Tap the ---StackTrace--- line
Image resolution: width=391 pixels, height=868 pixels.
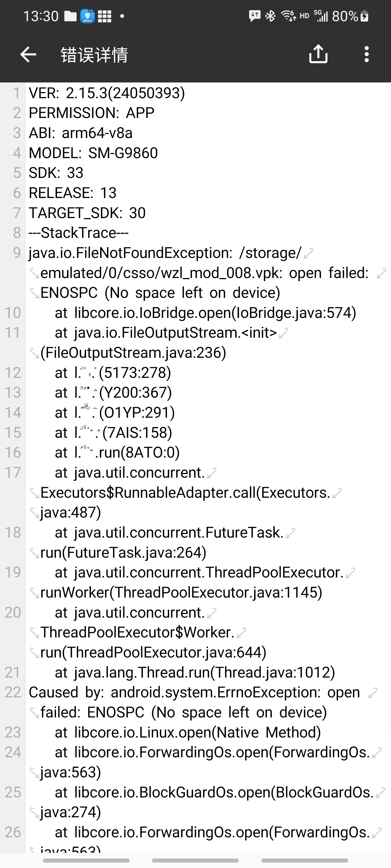[78, 233]
